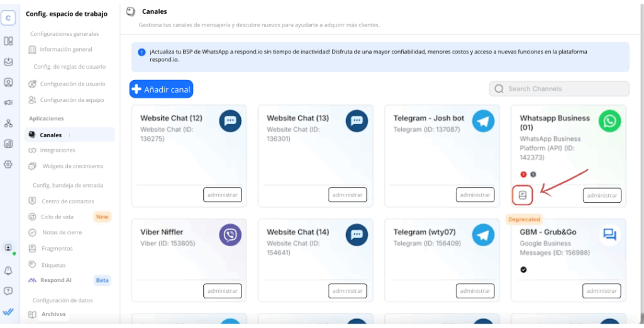Open the inbox messages icon in left rail
The image size is (644, 328).
8,62
